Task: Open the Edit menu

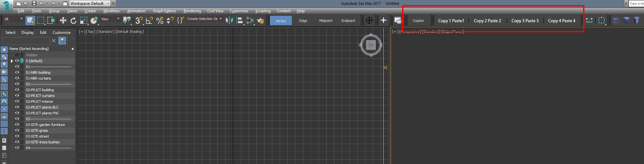Action: click(x=21, y=11)
